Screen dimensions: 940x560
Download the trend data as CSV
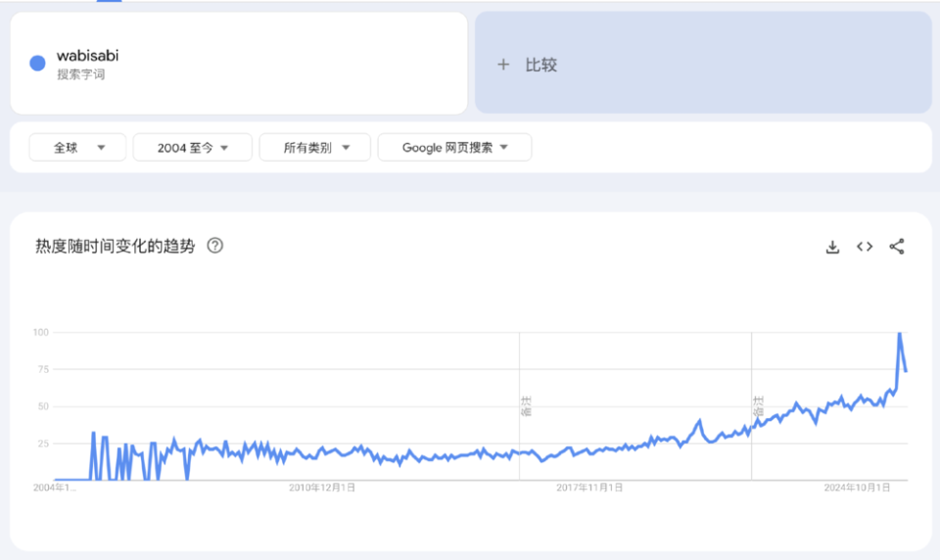[832, 247]
